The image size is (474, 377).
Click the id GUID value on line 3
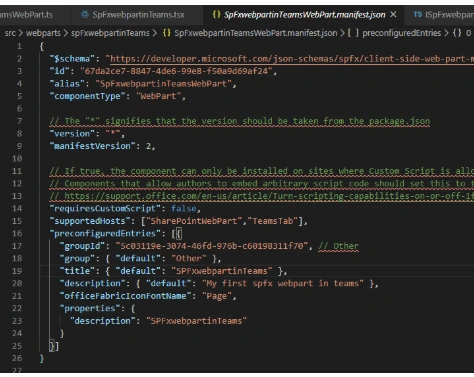click(176, 71)
